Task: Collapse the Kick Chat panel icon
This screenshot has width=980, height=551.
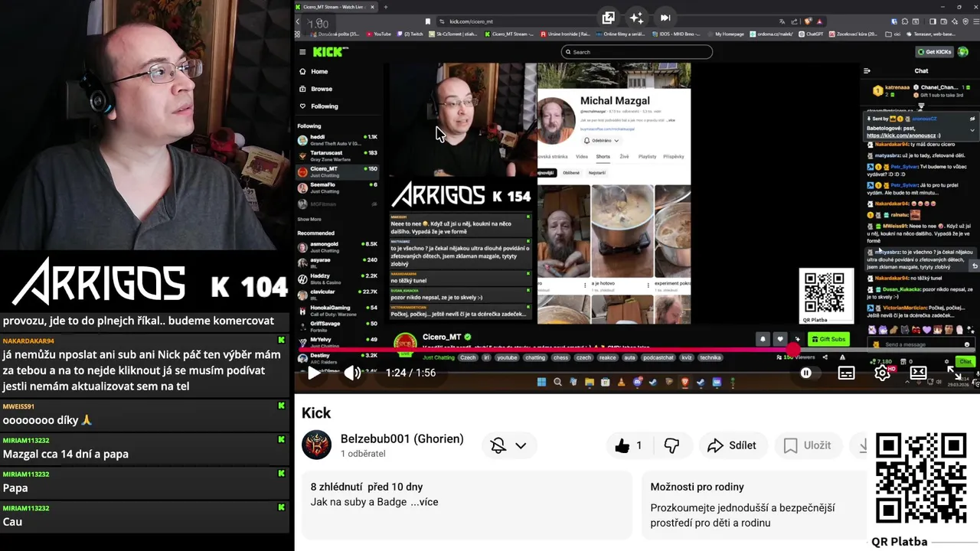Action: pyautogui.click(x=867, y=71)
